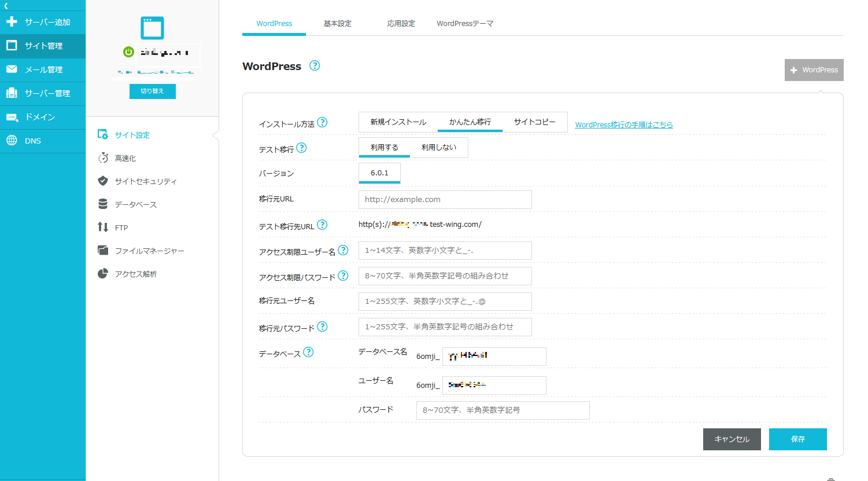This screenshot has height=481, width=868.
Task: Open help for データベース
Action: pyautogui.click(x=308, y=352)
